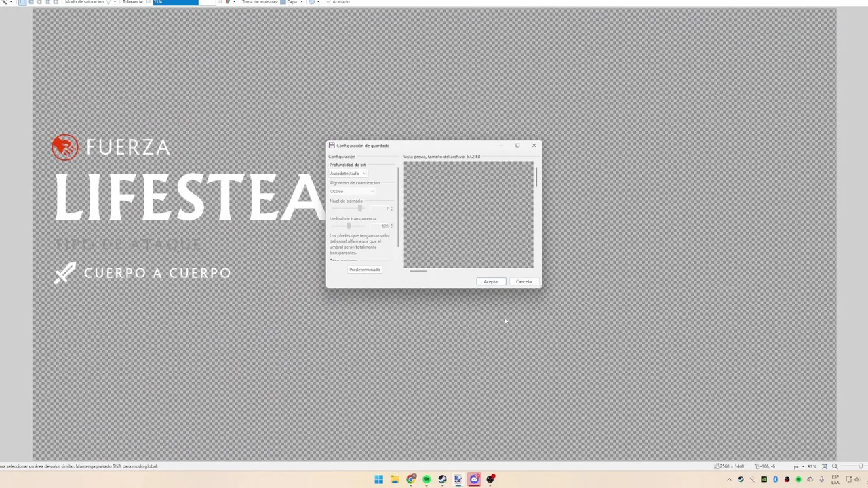
Task: Click the Cancelar button in save dialog
Action: point(524,281)
